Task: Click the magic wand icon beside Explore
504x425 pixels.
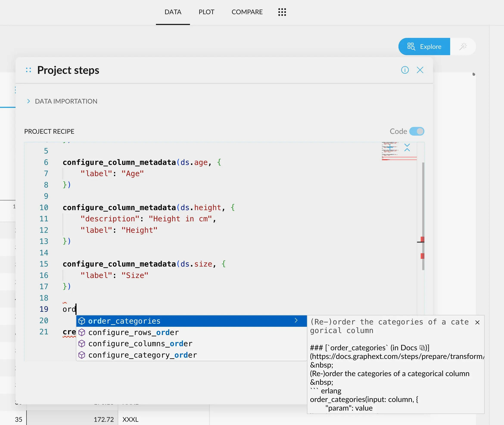Action: click(463, 47)
